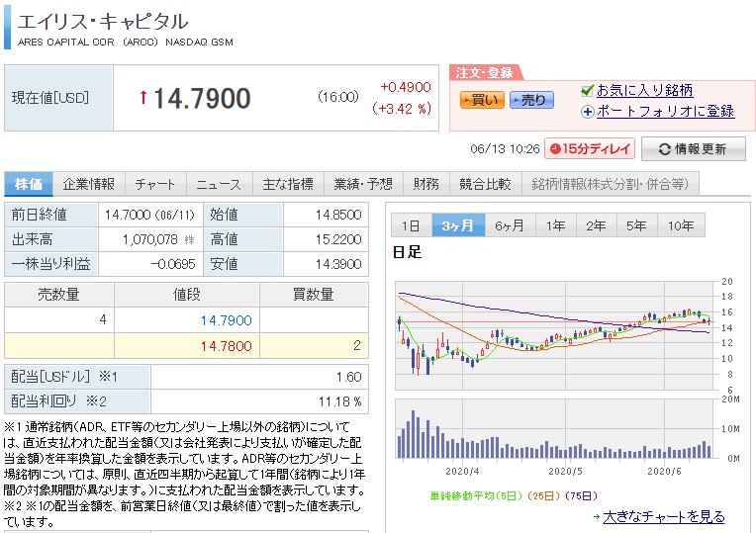Image resolution: width=756 pixels, height=533 pixels.
Task: Click the dividend yield 11.18 %
Action: pos(340,401)
